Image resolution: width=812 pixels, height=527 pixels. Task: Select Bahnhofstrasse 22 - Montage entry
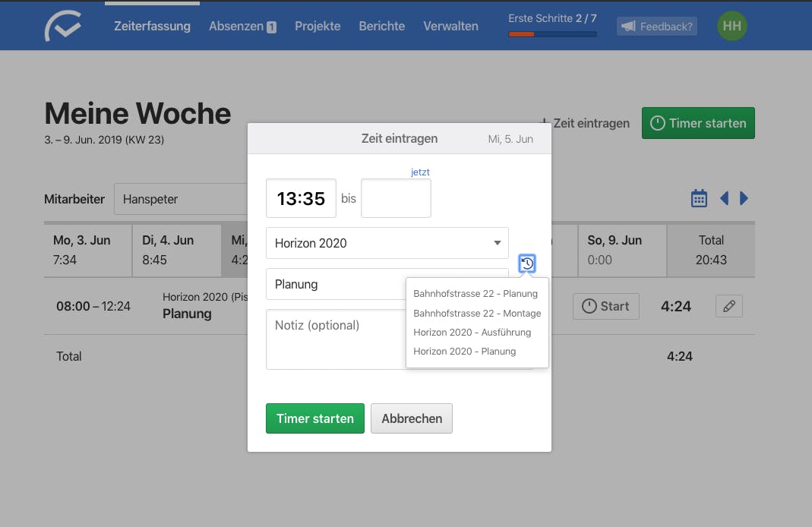[x=477, y=313]
